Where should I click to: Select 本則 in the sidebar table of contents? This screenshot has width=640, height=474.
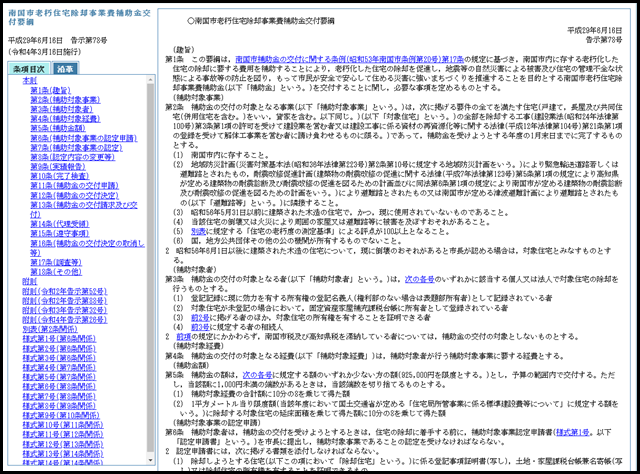tap(29, 80)
